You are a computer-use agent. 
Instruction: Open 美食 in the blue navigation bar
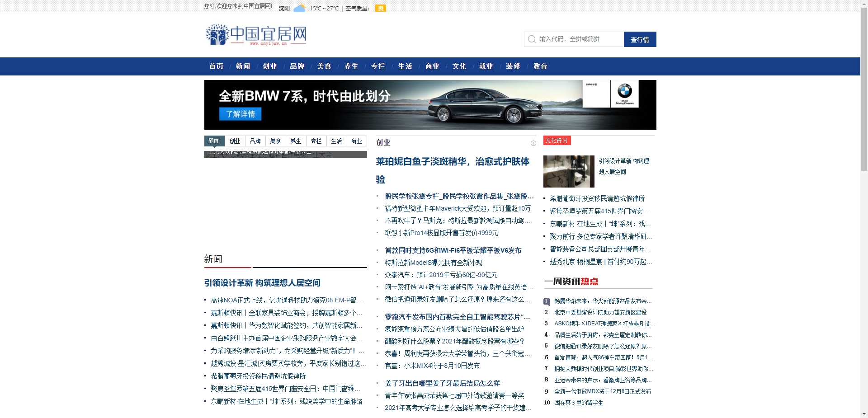point(324,66)
